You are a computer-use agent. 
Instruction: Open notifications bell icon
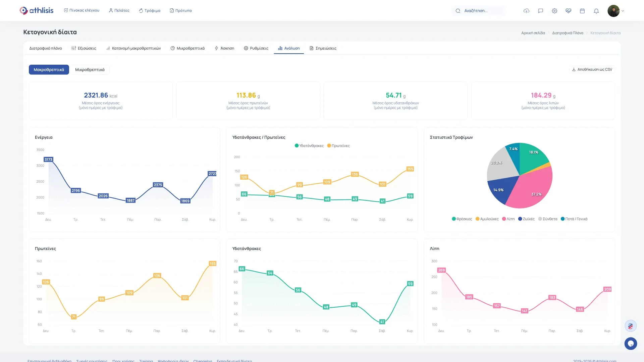[596, 11]
